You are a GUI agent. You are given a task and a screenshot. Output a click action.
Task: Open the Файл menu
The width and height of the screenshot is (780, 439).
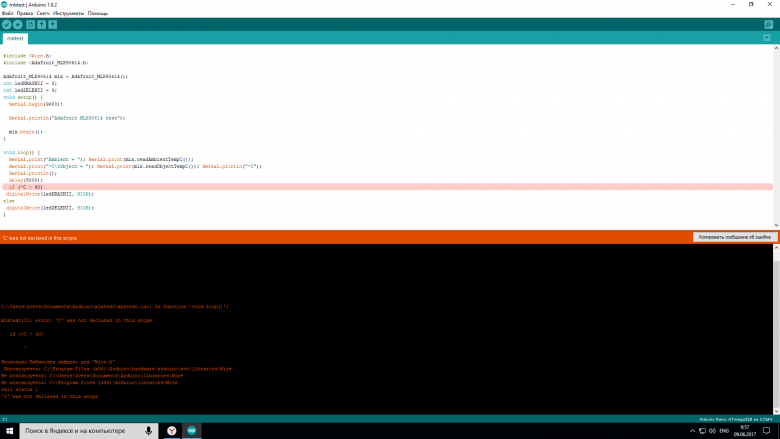[7, 13]
